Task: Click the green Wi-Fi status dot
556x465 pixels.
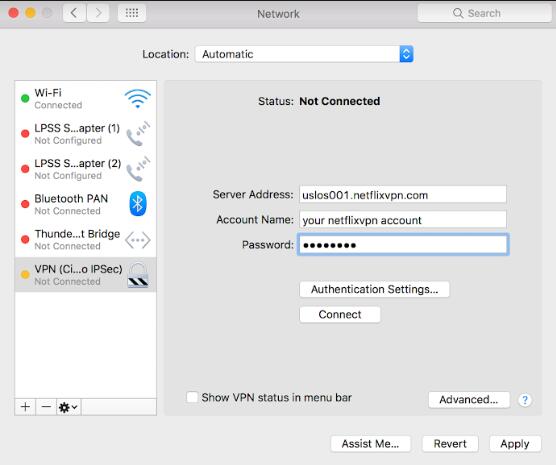Action: 25,98
